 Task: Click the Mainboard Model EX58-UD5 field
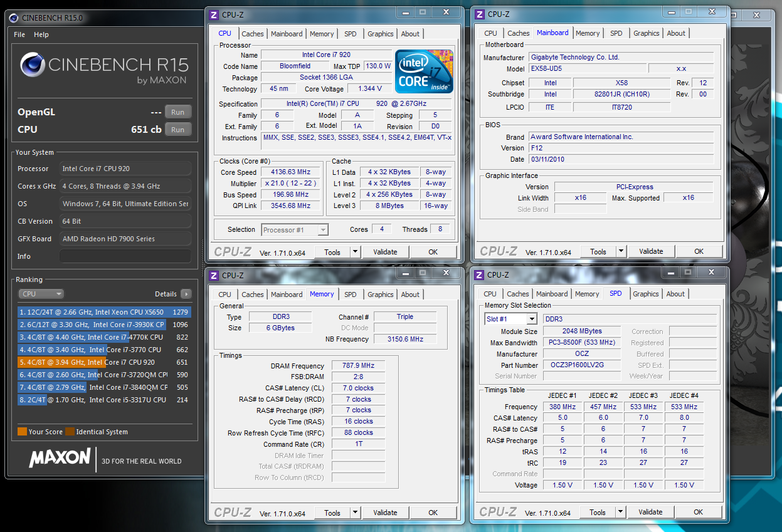[587, 68]
